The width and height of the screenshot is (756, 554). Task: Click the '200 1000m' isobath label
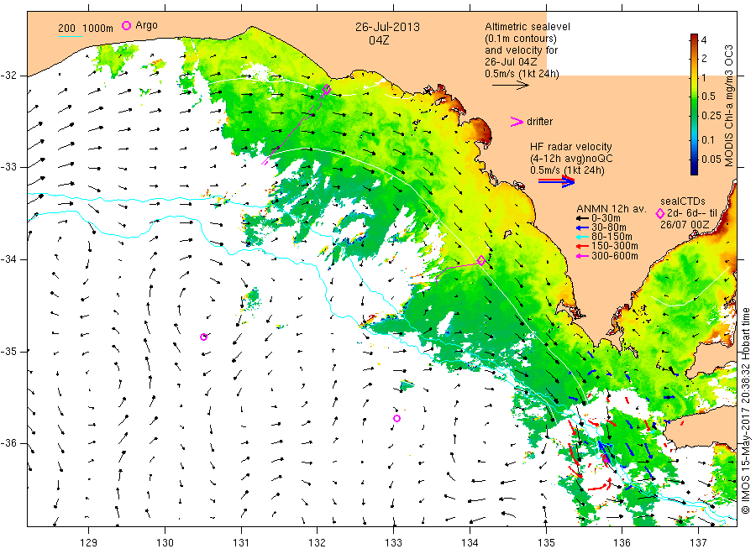pos(86,29)
